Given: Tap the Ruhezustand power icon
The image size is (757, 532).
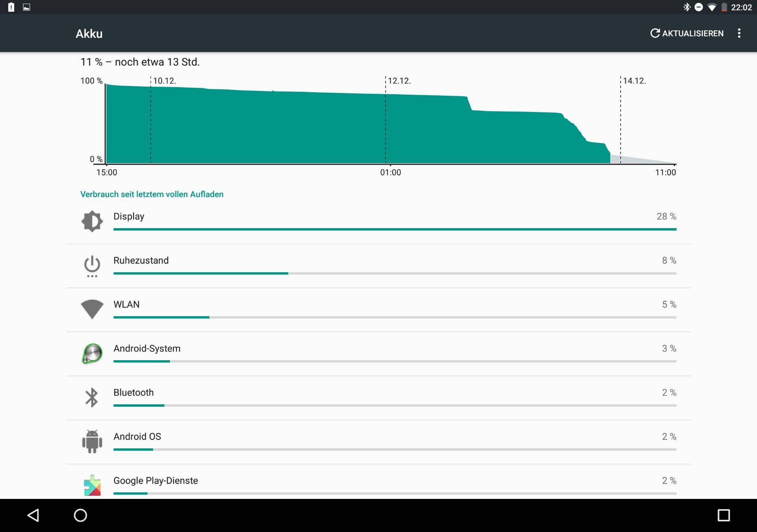Looking at the screenshot, I should point(92,266).
